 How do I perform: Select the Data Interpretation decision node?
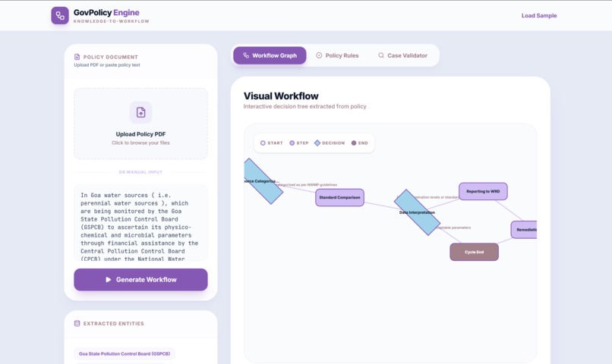(x=417, y=212)
